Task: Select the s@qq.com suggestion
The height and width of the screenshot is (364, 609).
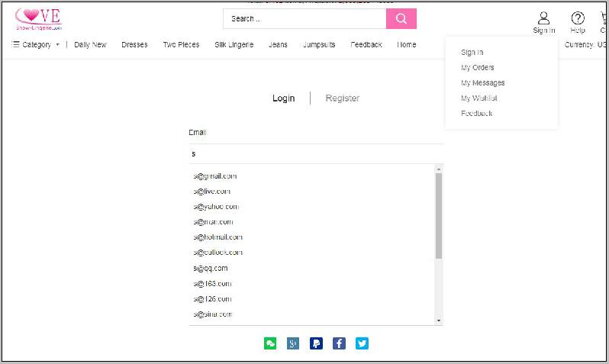Action: [211, 268]
